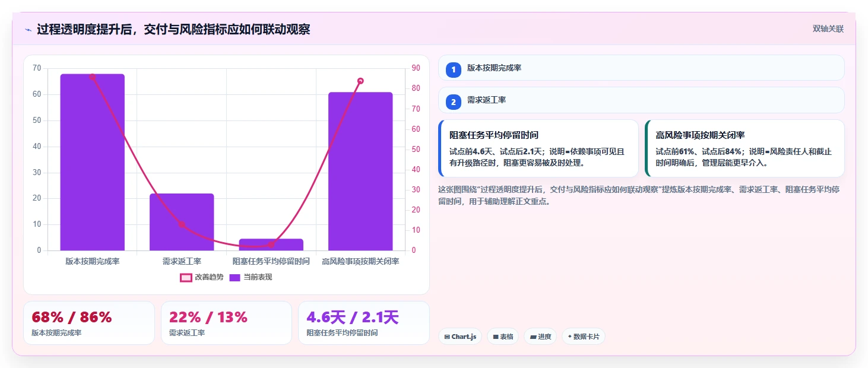868x368 pixels.
Task: Click the 22% / 13% stat card
Action: 226,323
